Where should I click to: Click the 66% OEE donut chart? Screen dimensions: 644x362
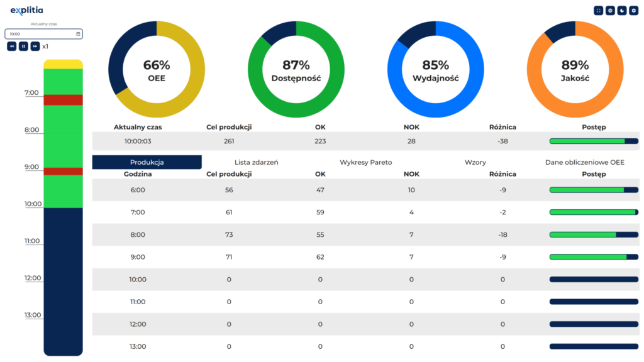[157, 69]
